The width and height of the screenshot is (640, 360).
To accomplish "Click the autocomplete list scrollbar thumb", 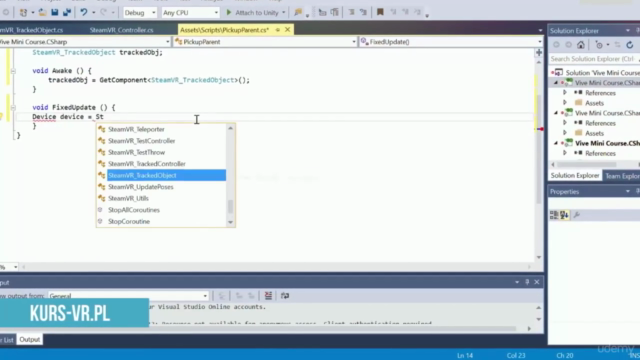I will [231, 207].
